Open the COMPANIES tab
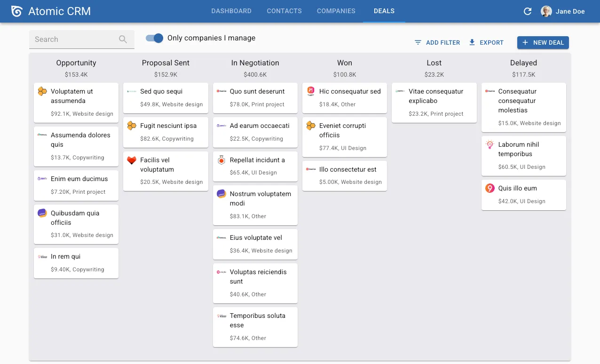 click(x=336, y=11)
